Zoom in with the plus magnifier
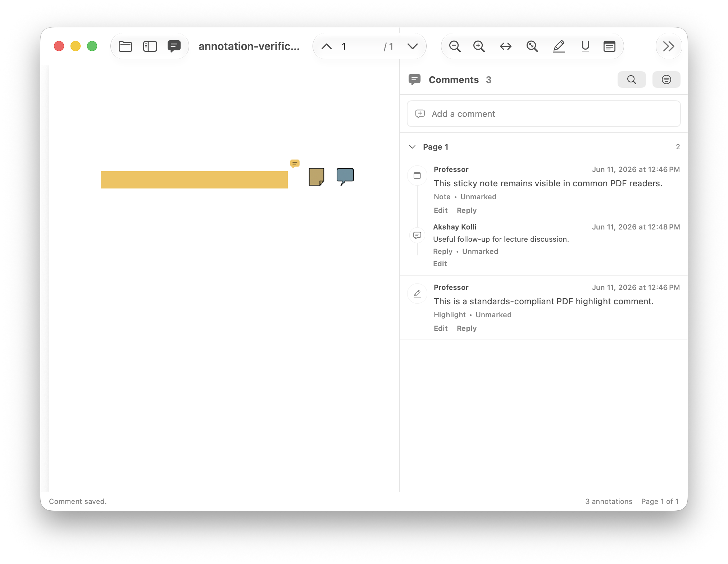 [479, 46]
